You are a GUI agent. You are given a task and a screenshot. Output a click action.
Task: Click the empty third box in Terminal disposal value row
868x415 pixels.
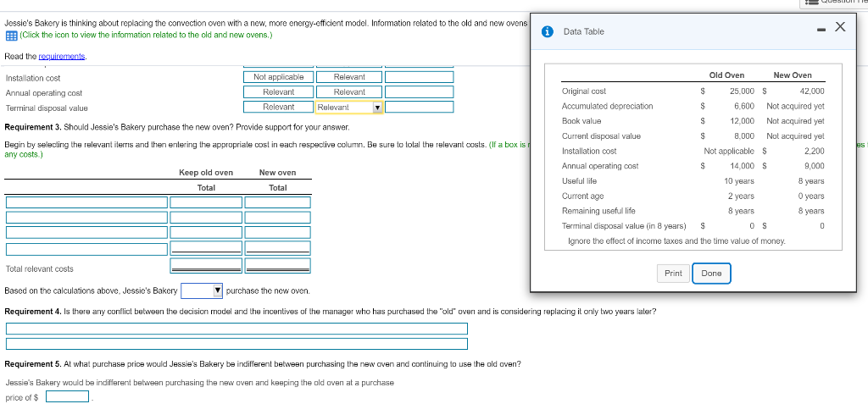[x=419, y=107]
